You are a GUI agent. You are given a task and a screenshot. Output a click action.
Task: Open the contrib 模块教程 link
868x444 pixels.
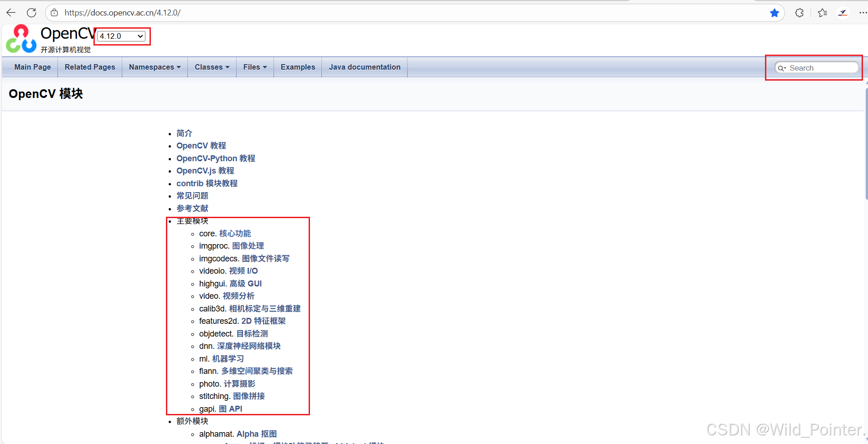click(x=207, y=184)
